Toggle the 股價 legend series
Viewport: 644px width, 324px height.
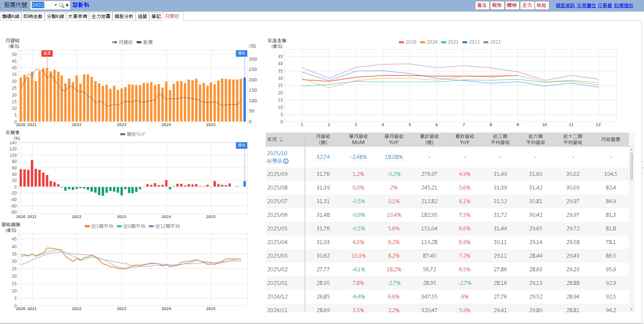(x=145, y=42)
